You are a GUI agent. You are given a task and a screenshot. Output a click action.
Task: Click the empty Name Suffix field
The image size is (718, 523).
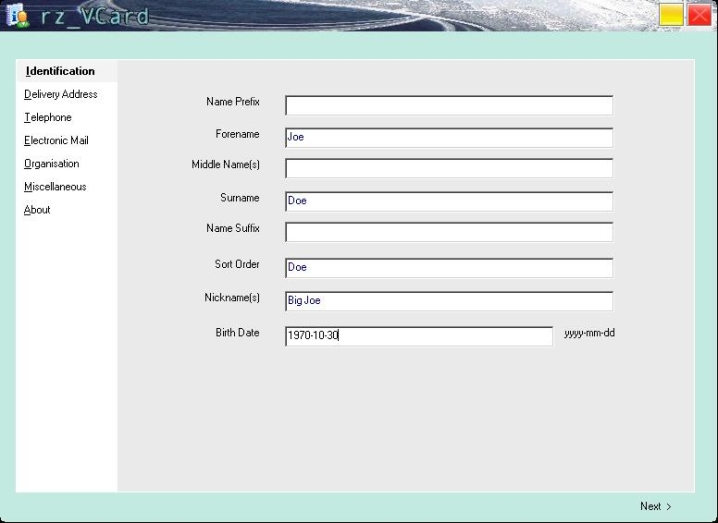pyautogui.click(x=448, y=232)
